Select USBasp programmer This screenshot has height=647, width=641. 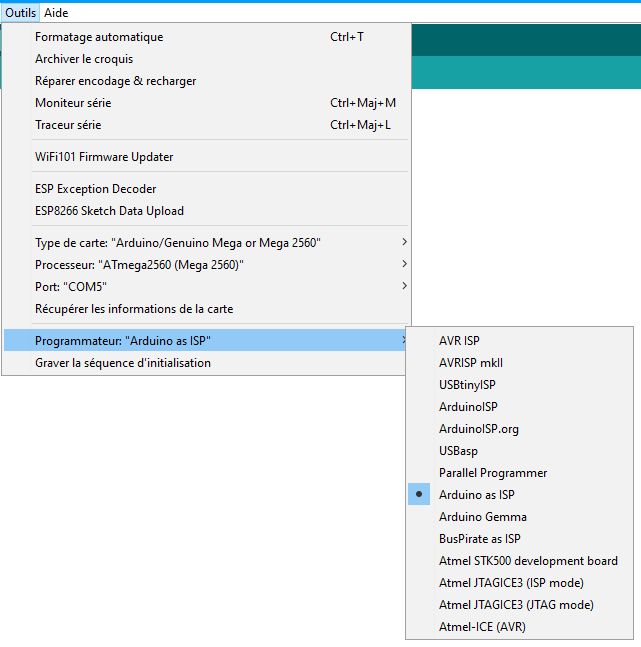pyautogui.click(x=520, y=451)
